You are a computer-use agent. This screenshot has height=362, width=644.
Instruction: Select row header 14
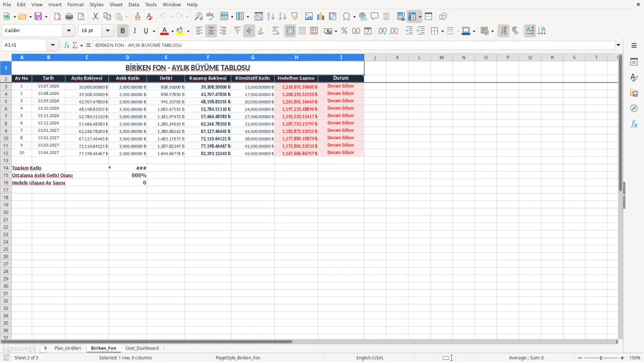point(6,168)
